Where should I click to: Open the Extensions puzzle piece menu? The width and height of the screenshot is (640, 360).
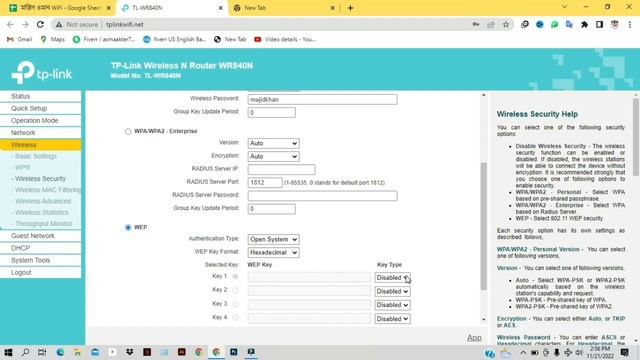584,24
